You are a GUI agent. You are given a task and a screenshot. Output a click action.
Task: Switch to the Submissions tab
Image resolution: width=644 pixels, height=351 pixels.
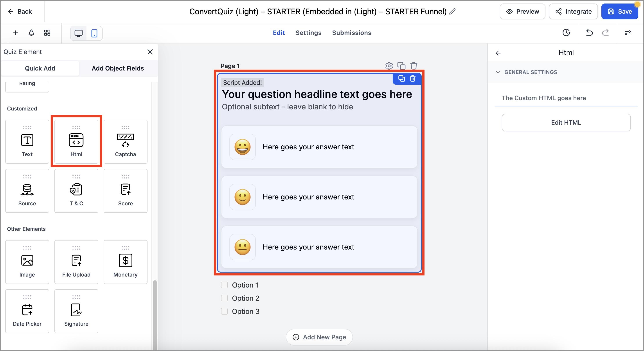click(x=351, y=33)
